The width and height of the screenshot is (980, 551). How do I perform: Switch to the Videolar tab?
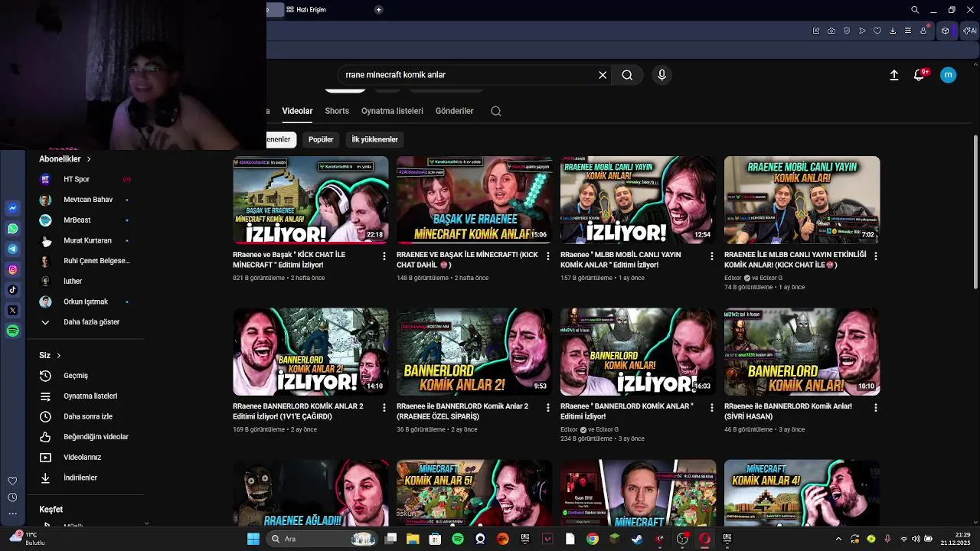pyautogui.click(x=297, y=111)
